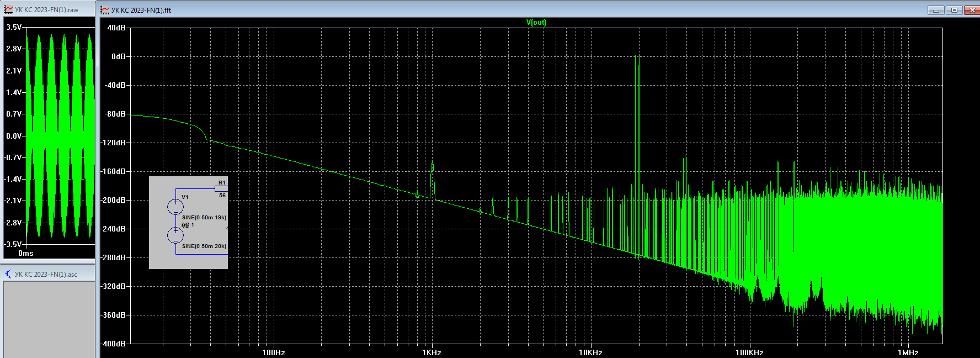Click the -2.1V label in .raw window
Screen dimensions: 980x358
click(13, 201)
